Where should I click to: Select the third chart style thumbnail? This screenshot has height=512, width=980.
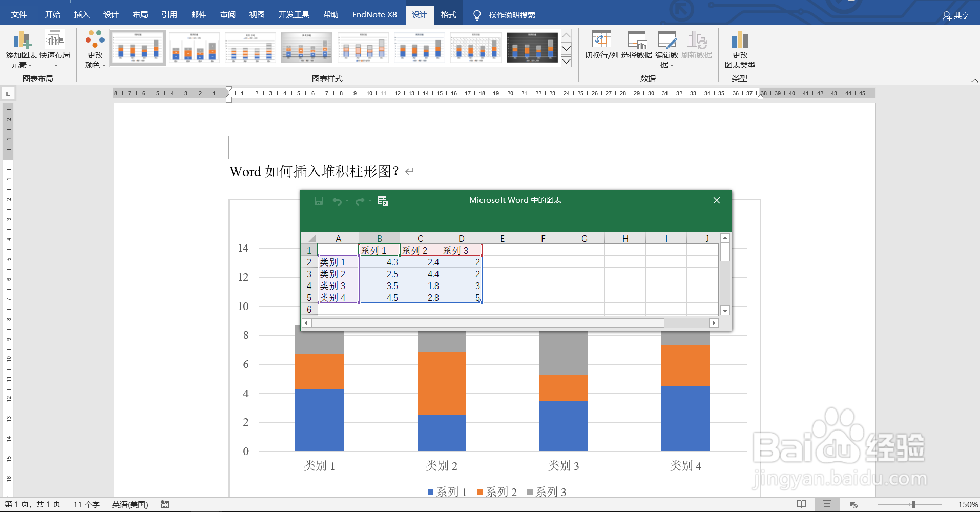251,48
